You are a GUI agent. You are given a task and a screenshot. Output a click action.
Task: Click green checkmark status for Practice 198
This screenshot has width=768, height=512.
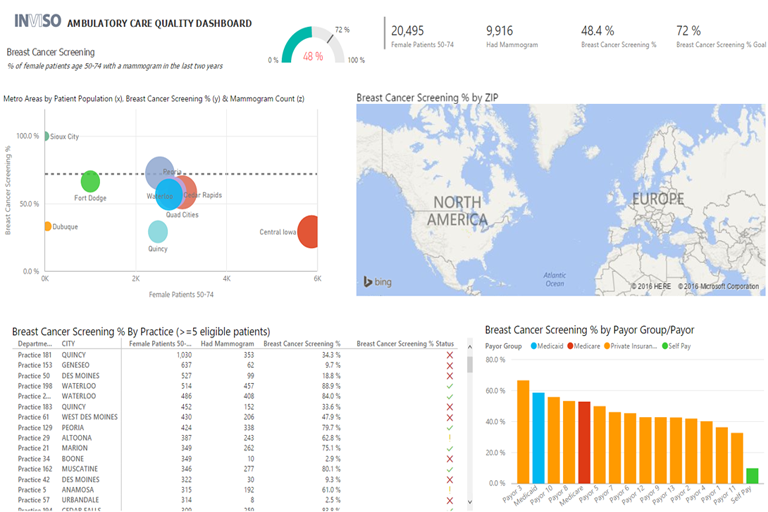click(450, 386)
